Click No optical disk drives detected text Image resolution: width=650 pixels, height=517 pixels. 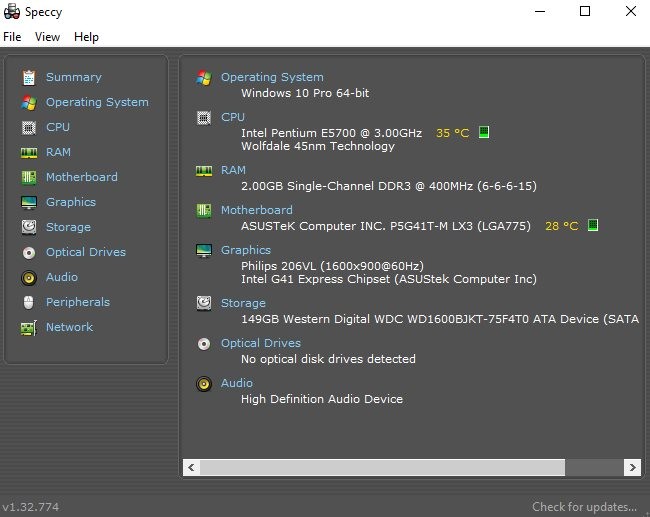point(328,359)
